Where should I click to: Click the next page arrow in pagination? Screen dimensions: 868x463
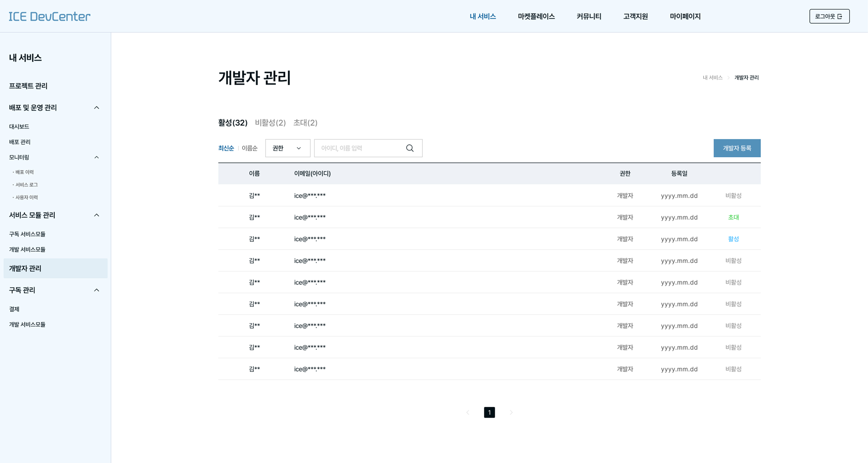tap(511, 412)
